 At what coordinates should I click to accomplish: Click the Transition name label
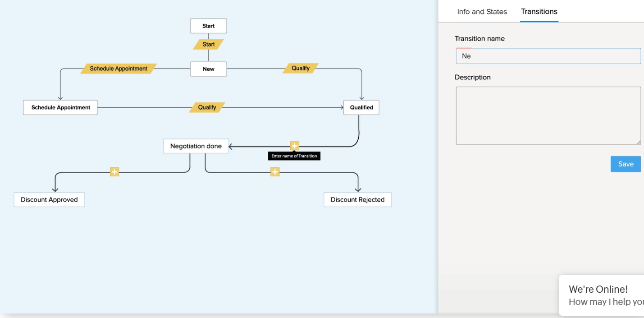480,39
